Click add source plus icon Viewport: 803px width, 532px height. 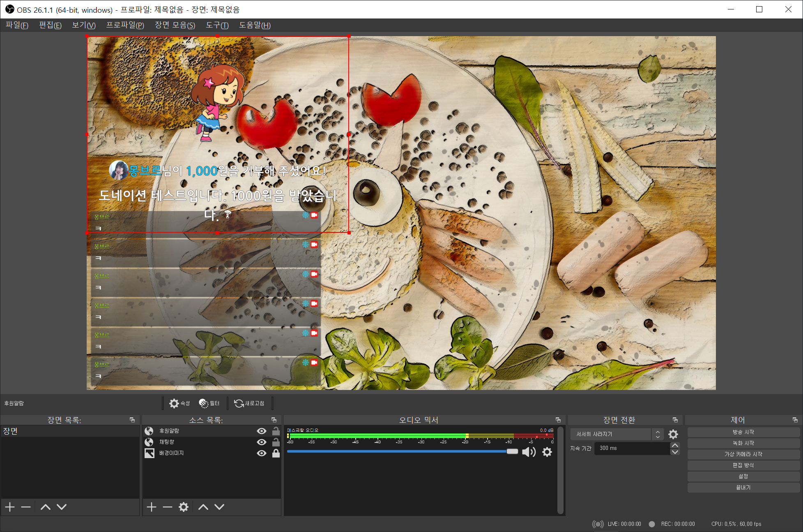click(151, 507)
